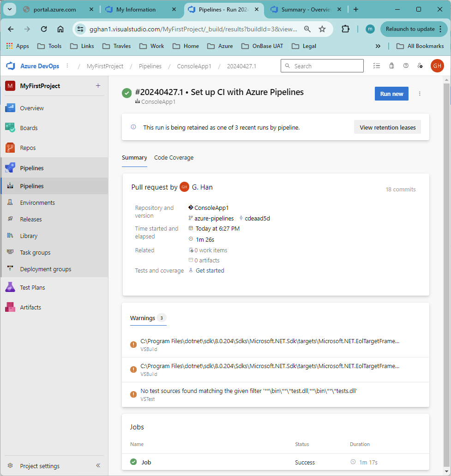Open the help question mark icon
Viewport: 451px width, 476px height.
click(x=406, y=66)
